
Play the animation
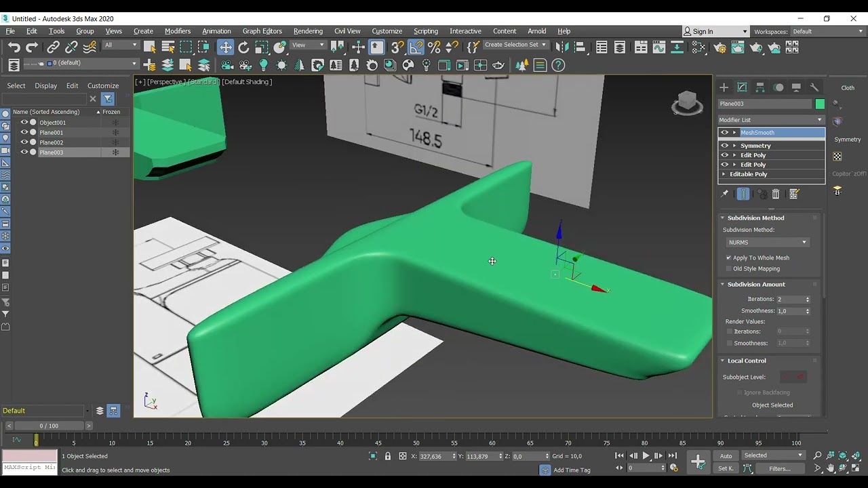pyautogui.click(x=646, y=456)
